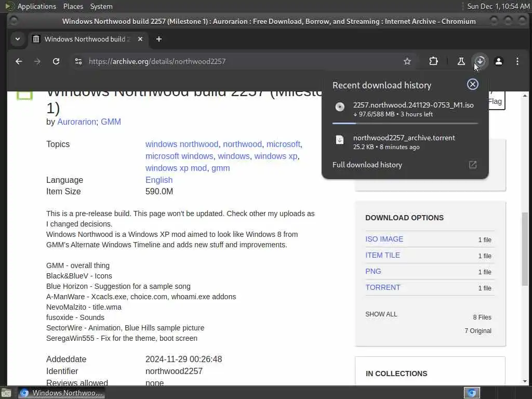The image size is (532, 399).
Task: Download the ISO IMAGE option
Action: click(x=384, y=239)
